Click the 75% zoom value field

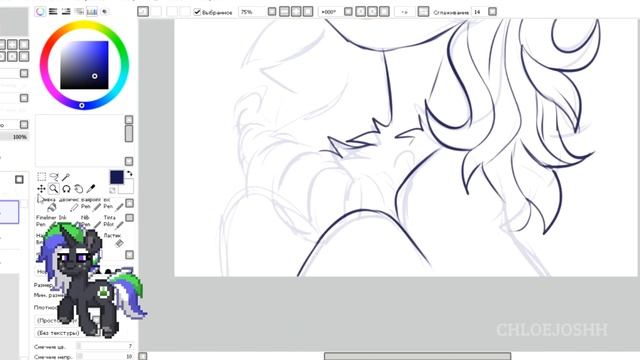coord(253,12)
